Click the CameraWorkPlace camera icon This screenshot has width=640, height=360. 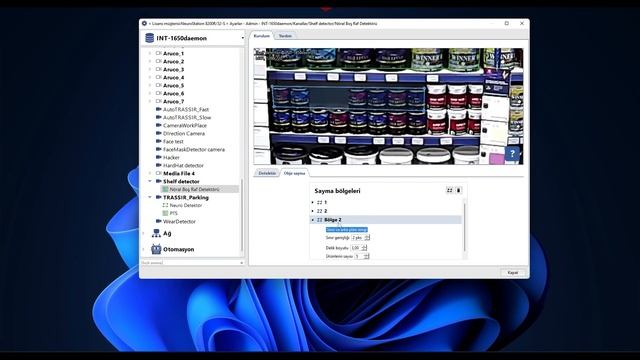159,125
